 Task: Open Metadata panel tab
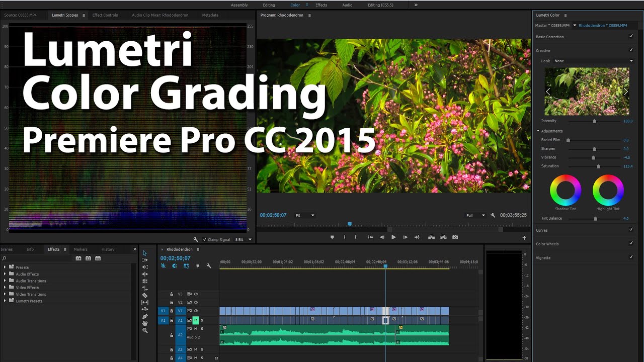(210, 15)
